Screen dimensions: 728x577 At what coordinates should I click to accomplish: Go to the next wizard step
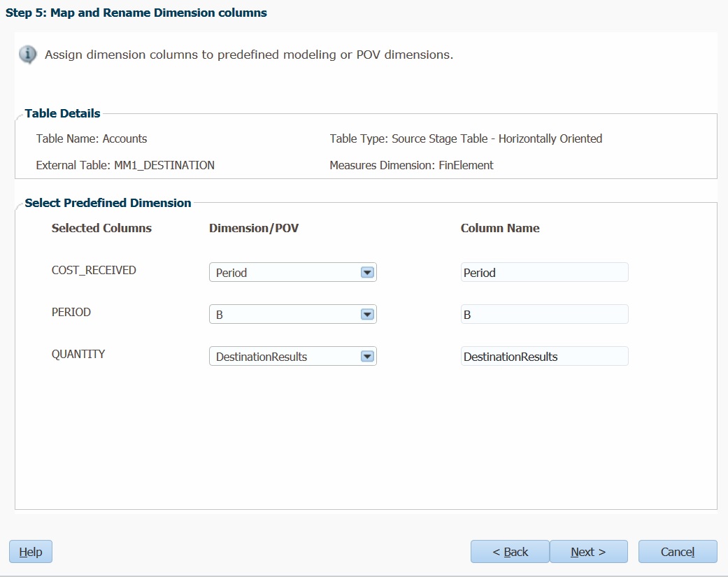point(589,551)
